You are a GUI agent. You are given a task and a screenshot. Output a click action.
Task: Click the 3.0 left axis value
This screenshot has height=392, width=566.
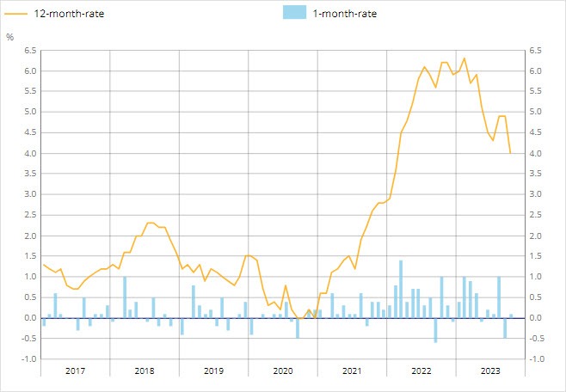click(x=30, y=194)
